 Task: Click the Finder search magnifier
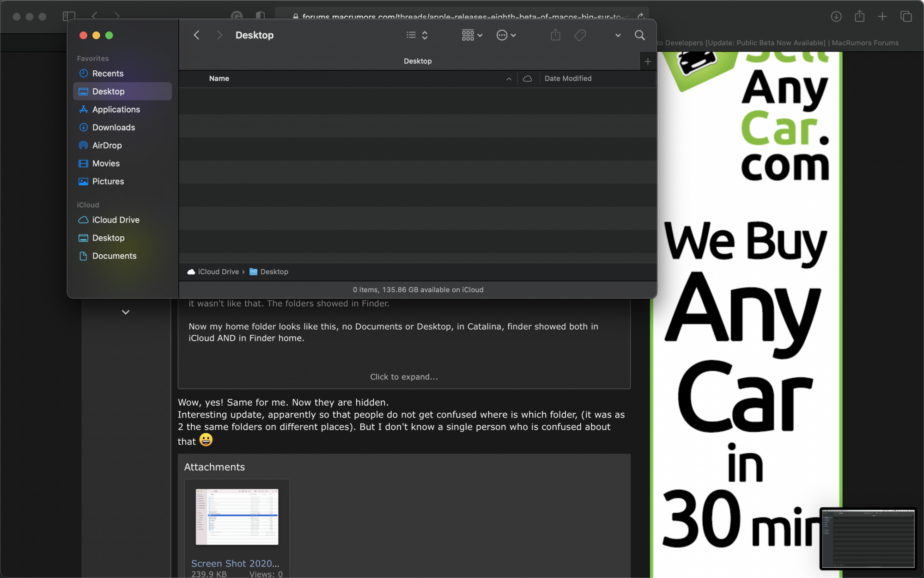point(640,35)
